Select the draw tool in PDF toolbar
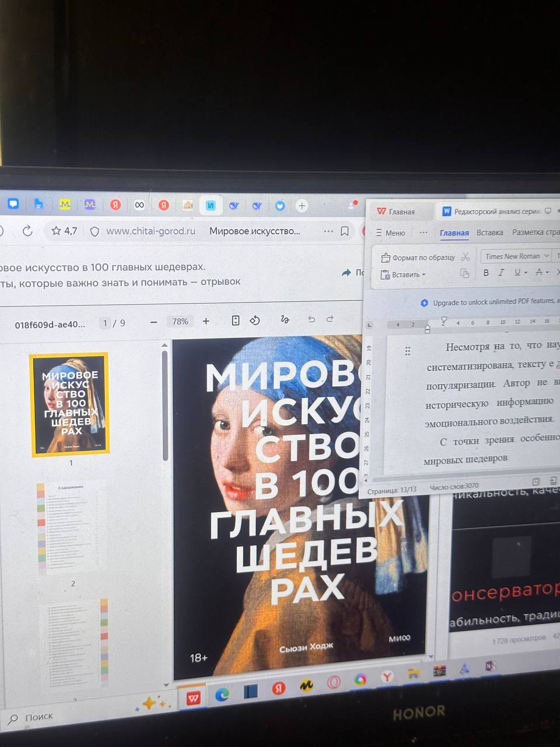560x747 pixels. tap(285, 319)
